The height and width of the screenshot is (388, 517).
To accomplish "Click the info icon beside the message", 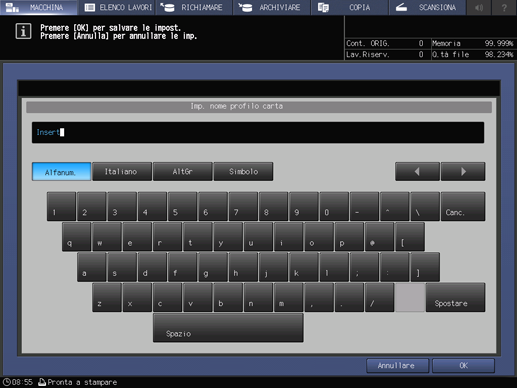I will pyautogui.click(x=23, y=31).
